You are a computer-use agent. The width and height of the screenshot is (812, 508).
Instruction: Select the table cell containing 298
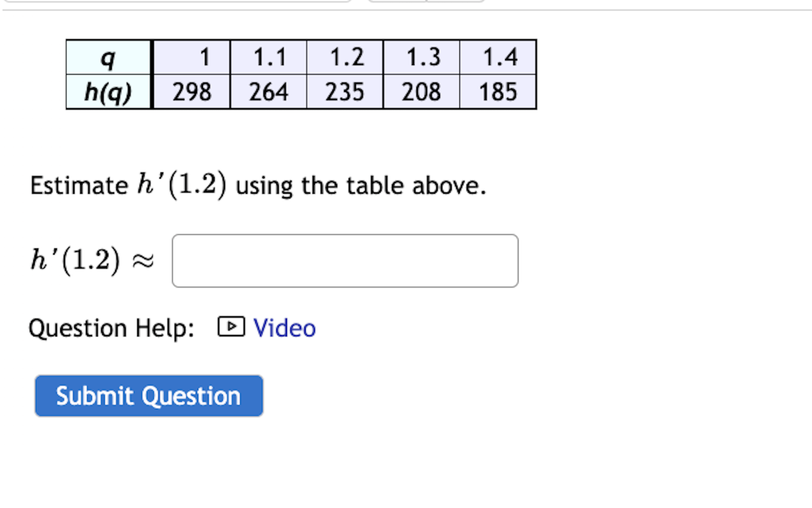190,90
